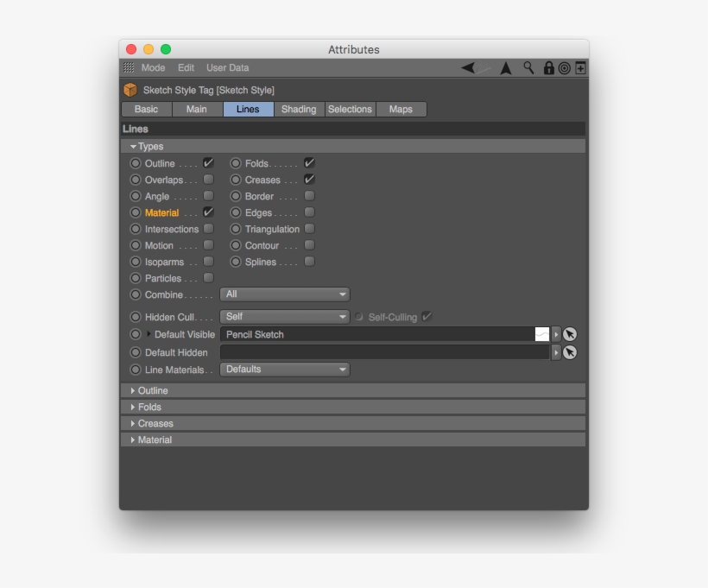Click the Pencil Sketch preview swatch
The height and width of the screenshot is (588, 708).
point(542,335)
